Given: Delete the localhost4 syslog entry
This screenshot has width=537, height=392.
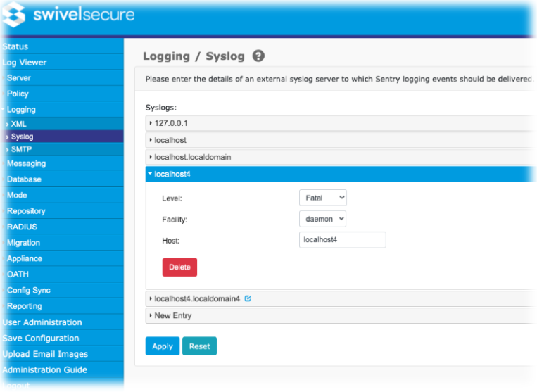Looking at the screenshot, I should pyautogui.click(x=179, y=267).
